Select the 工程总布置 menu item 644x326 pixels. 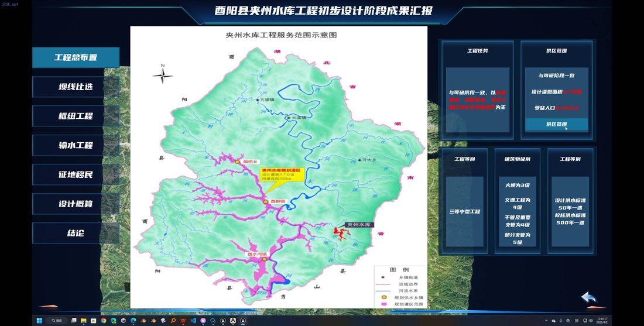[76, 57]
